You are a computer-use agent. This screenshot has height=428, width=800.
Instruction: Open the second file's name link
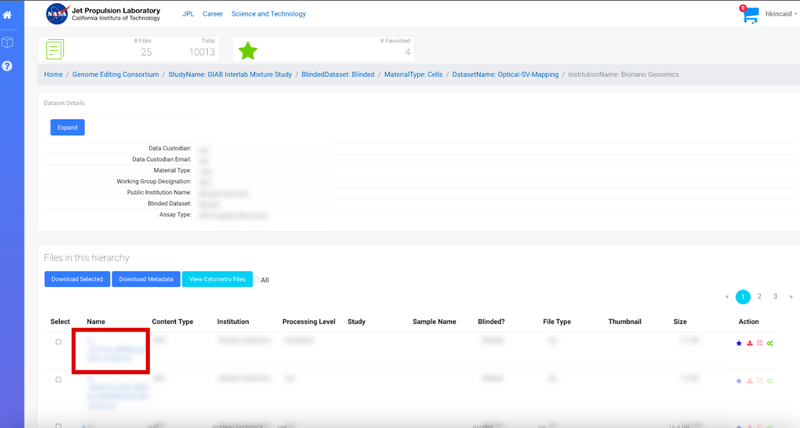coord(117,392)
